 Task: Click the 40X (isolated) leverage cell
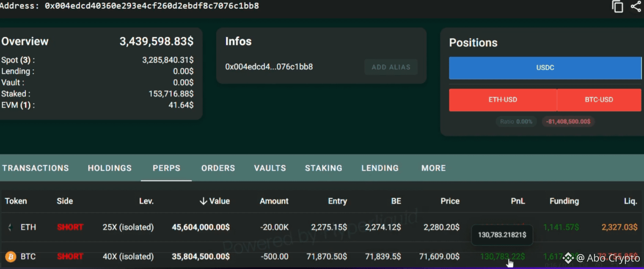pos(128,256)
